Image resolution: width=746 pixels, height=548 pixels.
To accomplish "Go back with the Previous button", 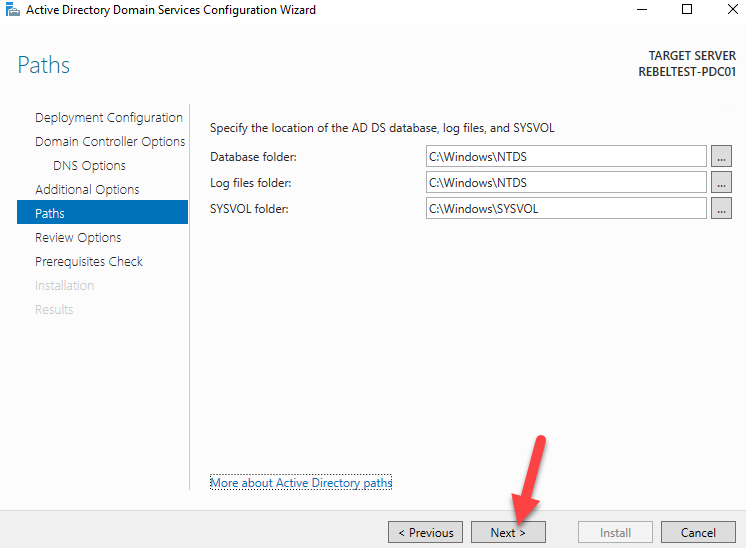I will click(x=426, y=533).
